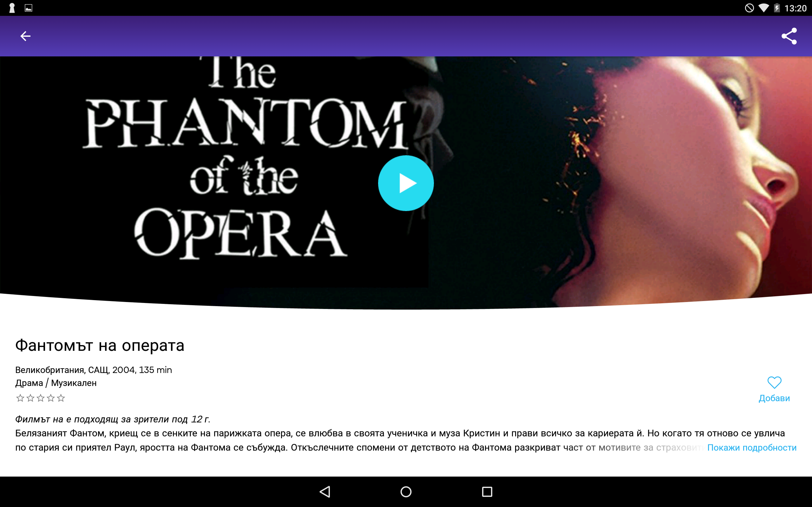Go back using the top-left arrow
Viewport: 812px width, 507px height.
click(x=25, y=36)
